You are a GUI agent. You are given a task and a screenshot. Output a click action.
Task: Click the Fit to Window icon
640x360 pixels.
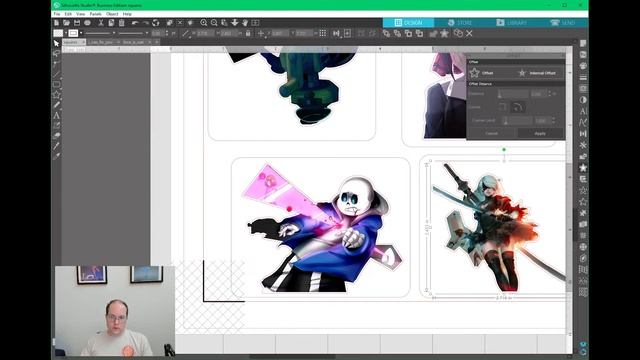point(256,23)
